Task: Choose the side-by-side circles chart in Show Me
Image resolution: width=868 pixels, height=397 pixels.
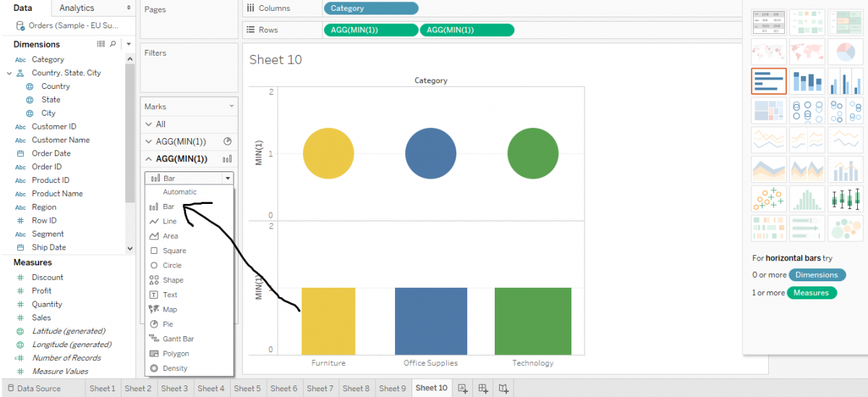Action: [844, 111]
